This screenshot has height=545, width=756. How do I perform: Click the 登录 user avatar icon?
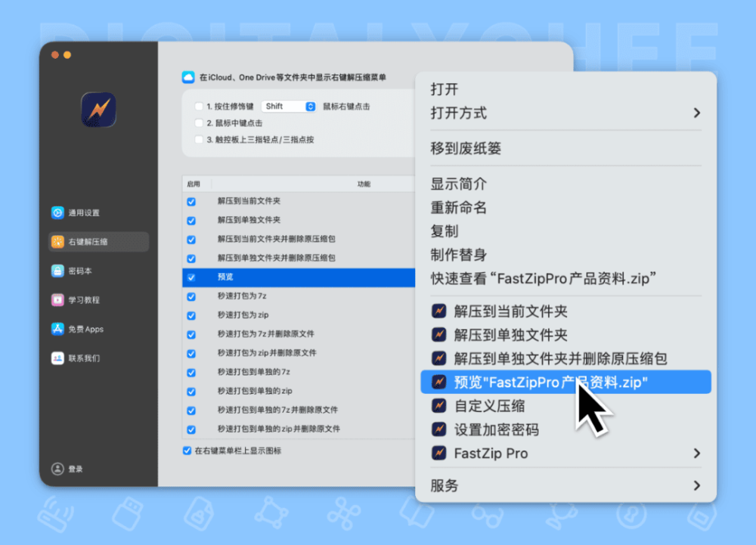(x=57, y=469)
